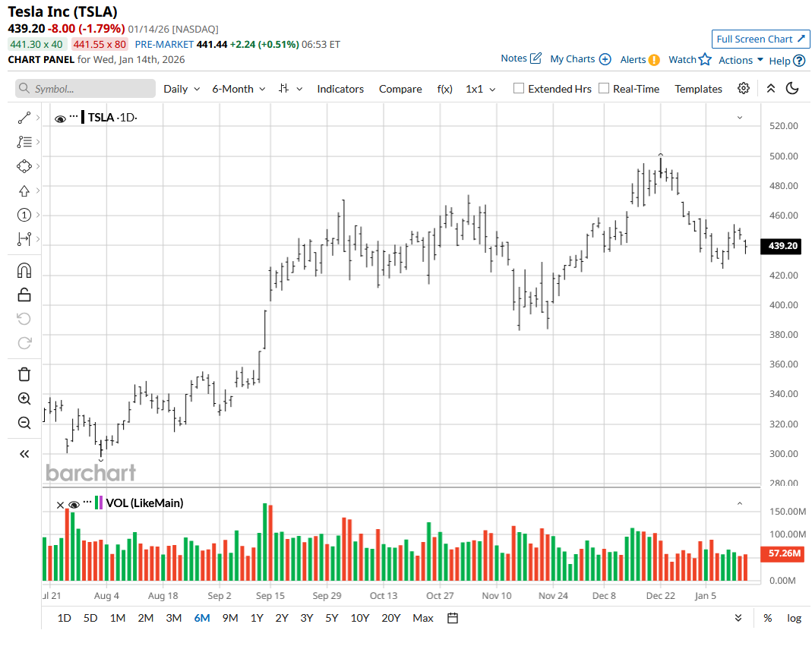Click the Full Screen Chart button
Viewport: 812px width, 646px height.
coord(760,39)
